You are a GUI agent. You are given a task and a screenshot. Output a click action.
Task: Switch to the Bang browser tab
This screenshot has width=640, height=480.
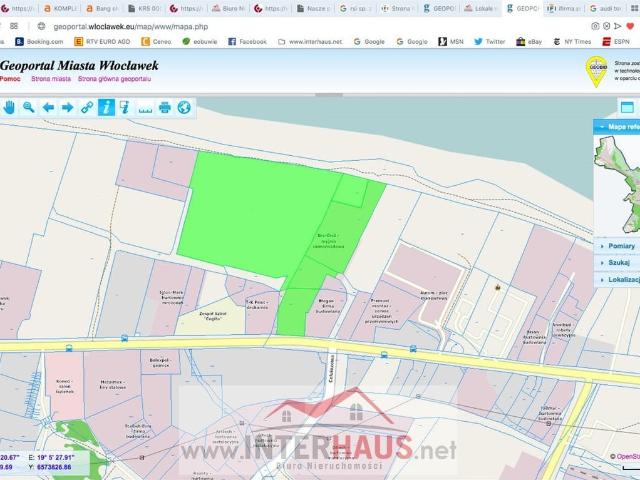click(x=102, y=8)
